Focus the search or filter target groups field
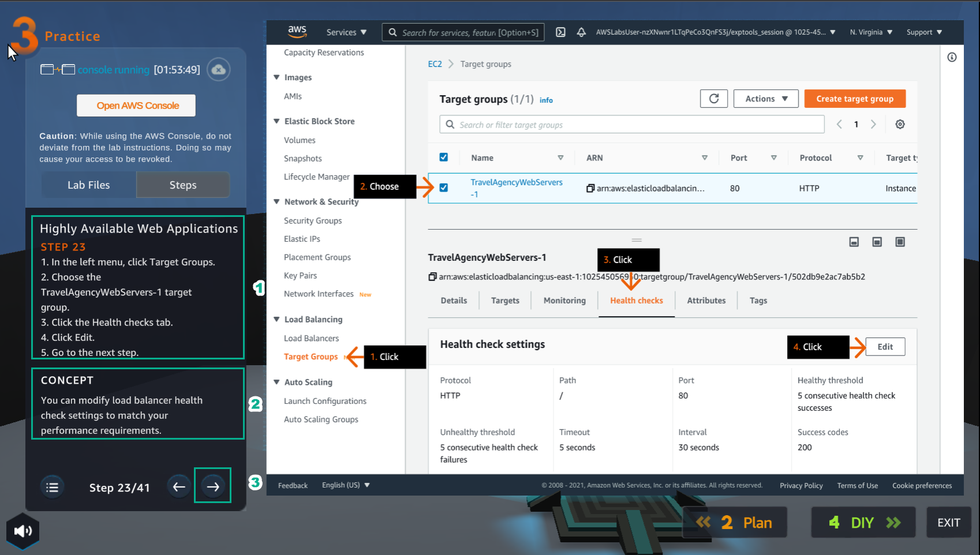Viewport: 980px width, 555px height. 632,125
